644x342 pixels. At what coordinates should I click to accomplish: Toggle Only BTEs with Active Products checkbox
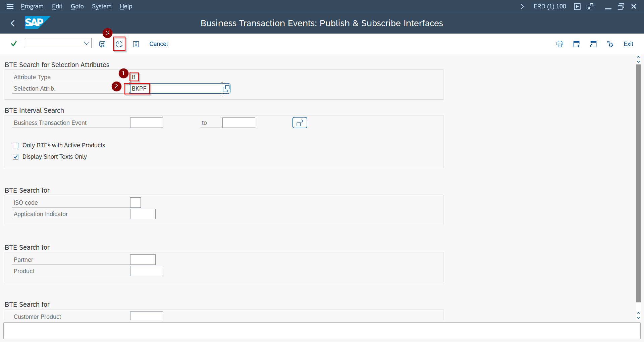tap(15, 145)
